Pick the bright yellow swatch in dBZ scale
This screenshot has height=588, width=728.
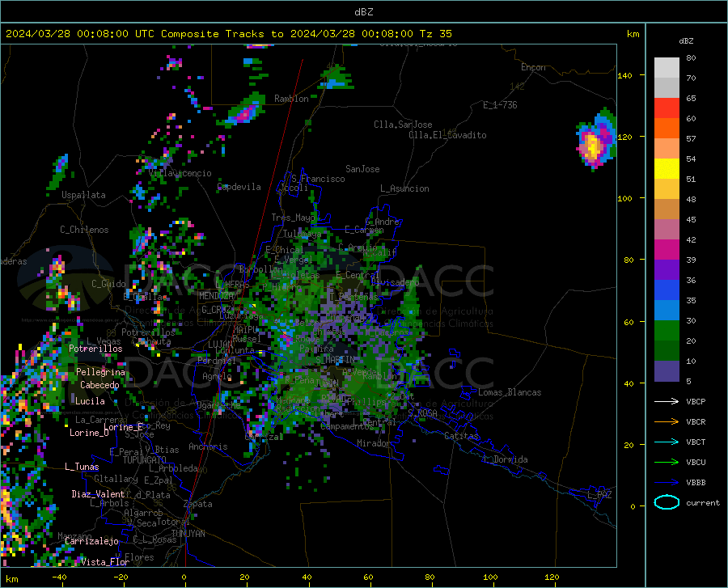pyautogui.click(x=667, y=169)
